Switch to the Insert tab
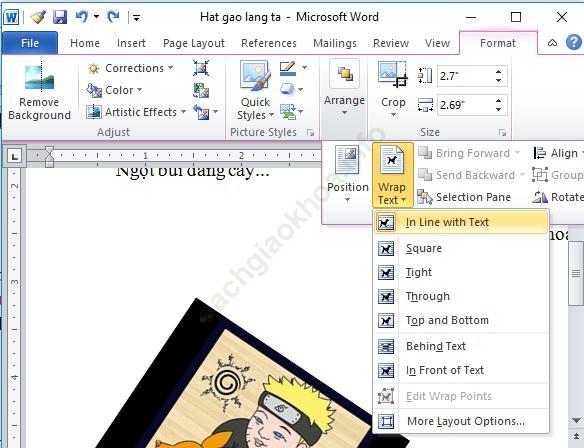The height and width of the screenshot is (448, 584). [131, 43]
